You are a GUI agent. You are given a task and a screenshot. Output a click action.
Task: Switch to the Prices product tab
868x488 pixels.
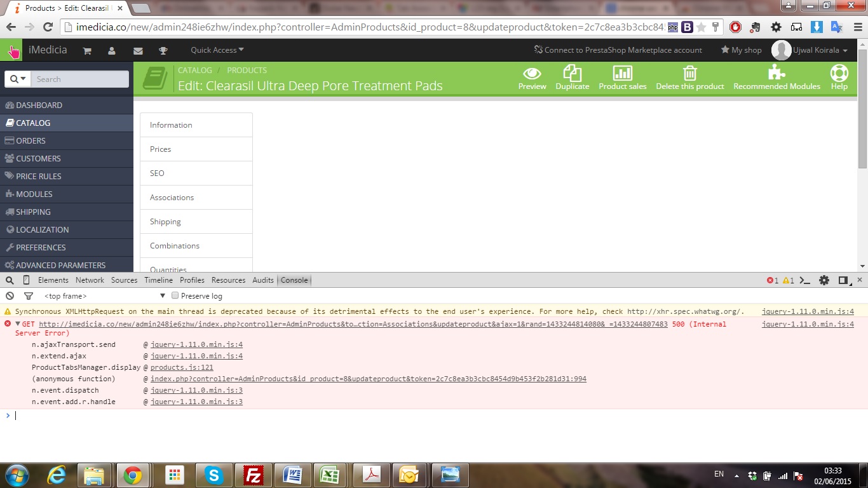196,149
